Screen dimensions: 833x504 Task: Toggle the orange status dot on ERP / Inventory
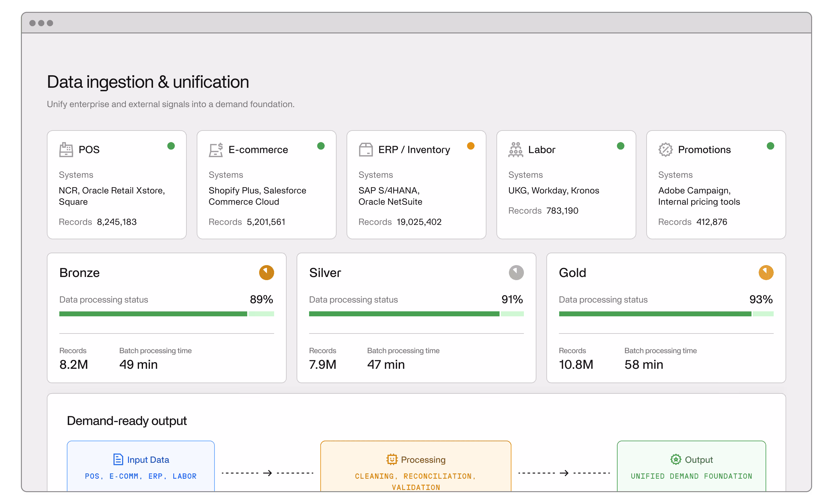(x=471, y=146)
